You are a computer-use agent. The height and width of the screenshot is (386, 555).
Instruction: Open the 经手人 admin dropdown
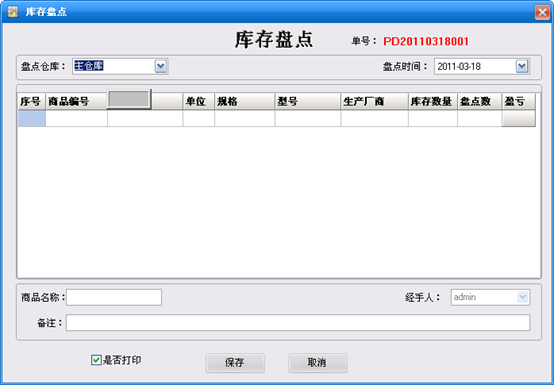tap(522, 297)
